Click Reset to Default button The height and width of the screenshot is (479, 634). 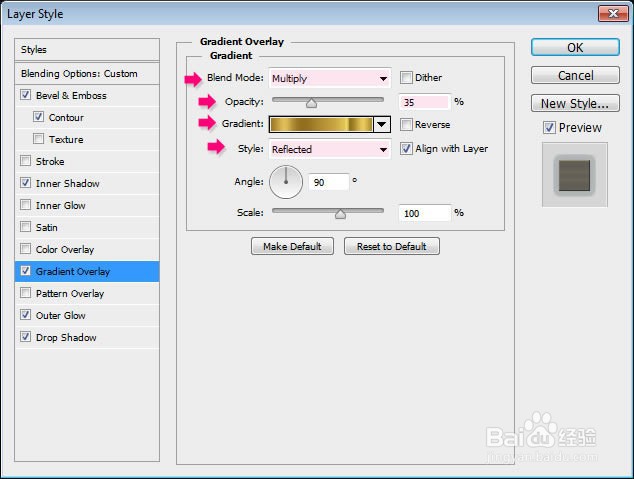(391, 246)
